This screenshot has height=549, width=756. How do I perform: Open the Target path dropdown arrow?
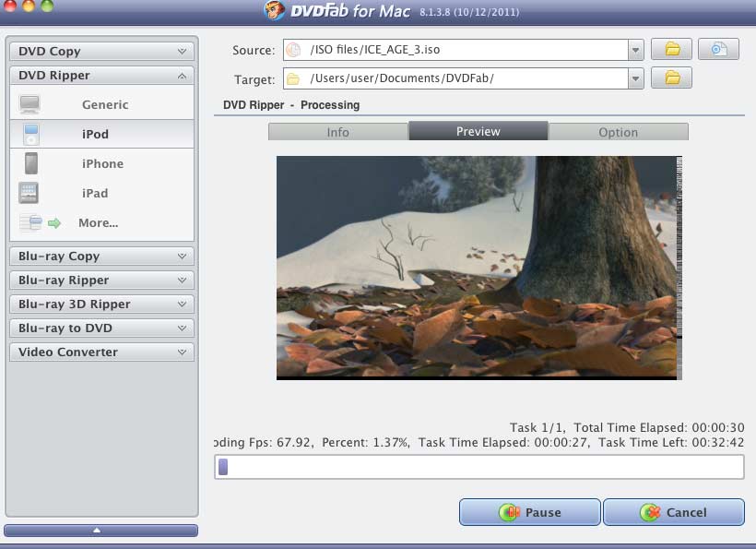(x=635, y=78)
